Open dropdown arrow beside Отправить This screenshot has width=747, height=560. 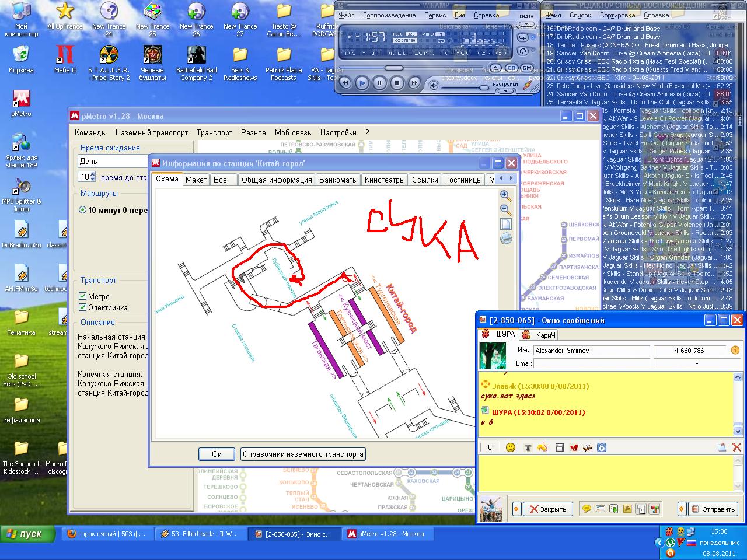click(x=681, y=509)
